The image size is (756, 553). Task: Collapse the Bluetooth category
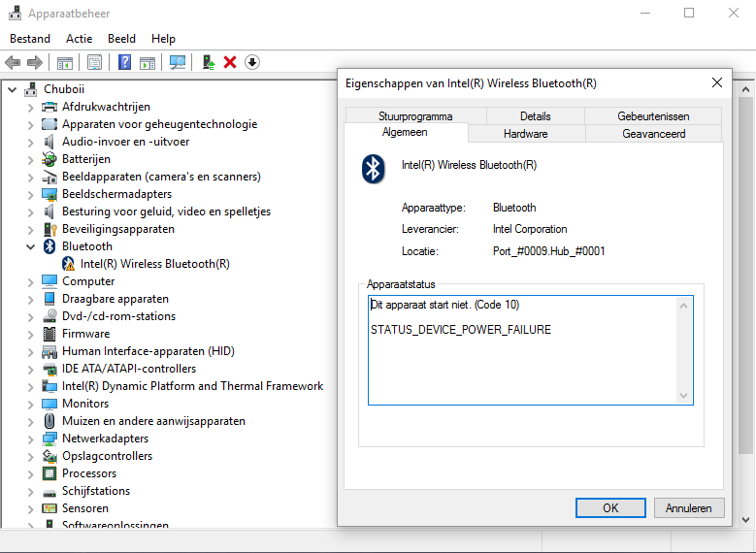(30, 246)
